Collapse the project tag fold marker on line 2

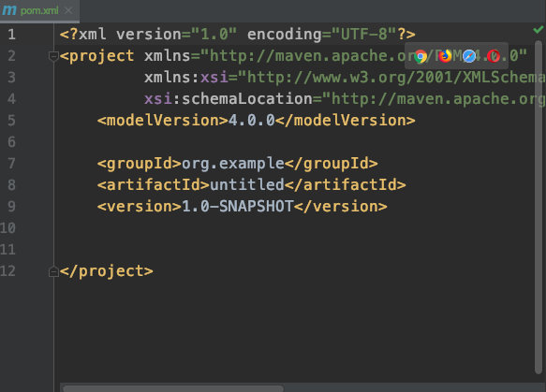coord(53,56)
